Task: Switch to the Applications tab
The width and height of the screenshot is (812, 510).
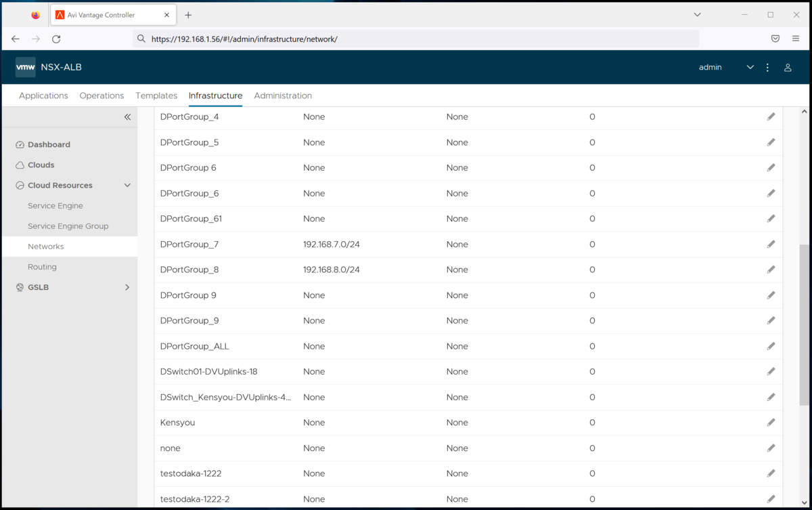Action: 43,95
